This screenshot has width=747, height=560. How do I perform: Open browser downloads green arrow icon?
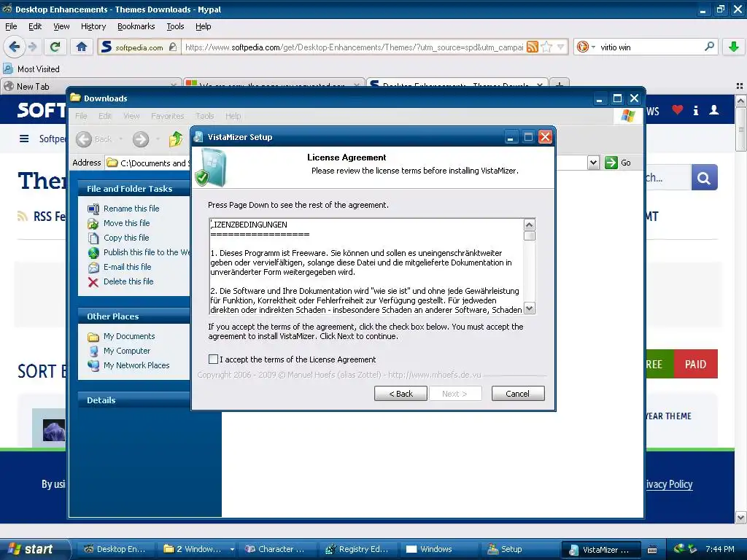(734, 47)
